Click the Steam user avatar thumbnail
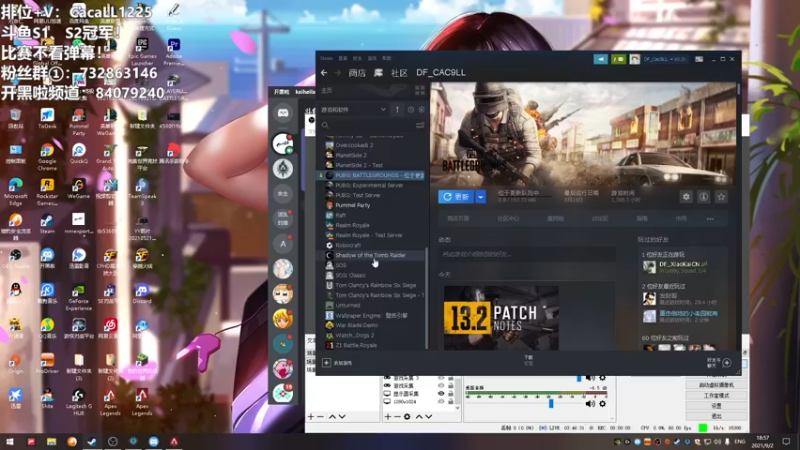 coord(634,59)
